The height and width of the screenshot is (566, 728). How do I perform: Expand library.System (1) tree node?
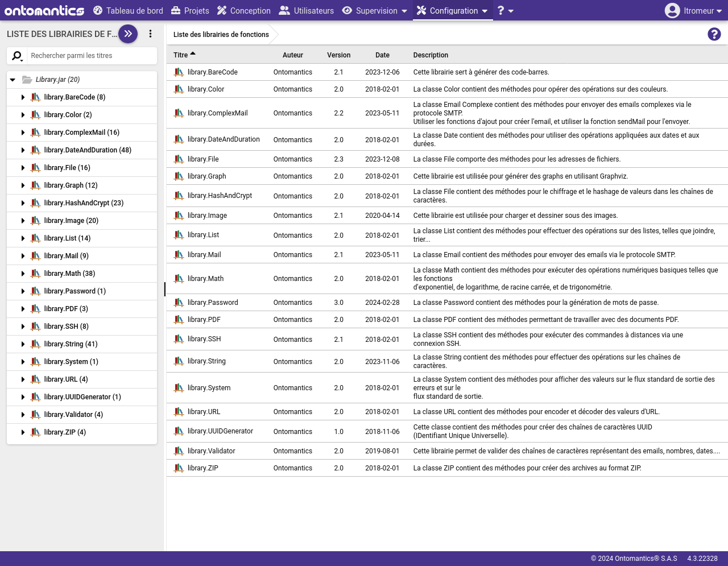click(x=23, y=362)
